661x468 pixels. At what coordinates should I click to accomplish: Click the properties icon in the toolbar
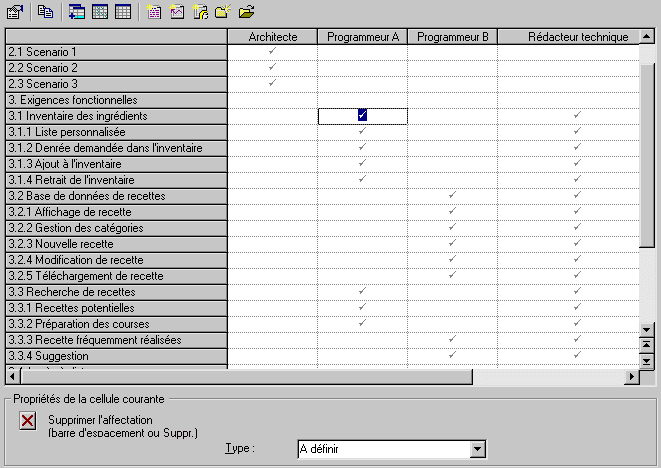point(14,12)
